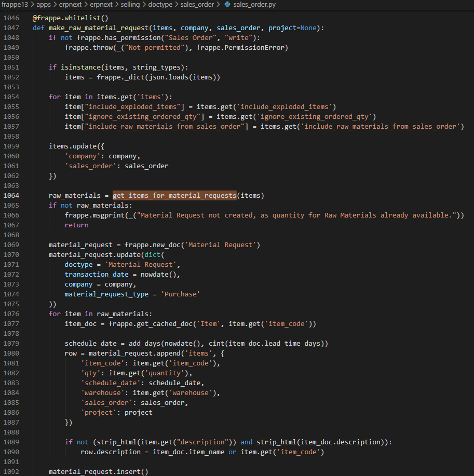Expand the chevron after the doctype breadcrumb
This screenshot has height=476, width=474.
pos(177,5)
